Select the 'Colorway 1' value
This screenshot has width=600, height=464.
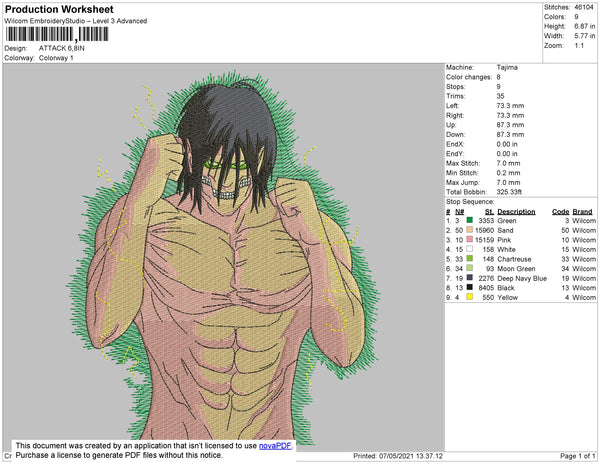[x=56, y=58]
